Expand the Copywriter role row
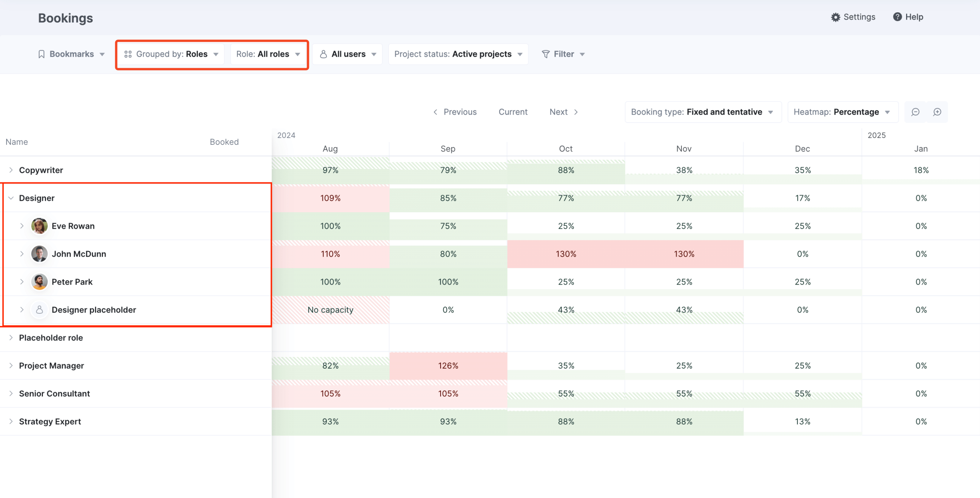The height and width of the screenshot is (498, 980). click(x=11, y=170)
